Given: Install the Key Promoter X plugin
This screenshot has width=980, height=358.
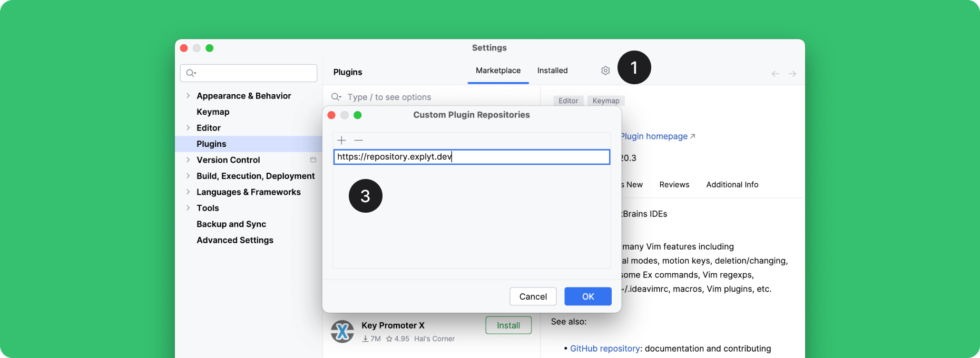Looking at the screenshot, I should pyautogui.click(x=508, y=325).
